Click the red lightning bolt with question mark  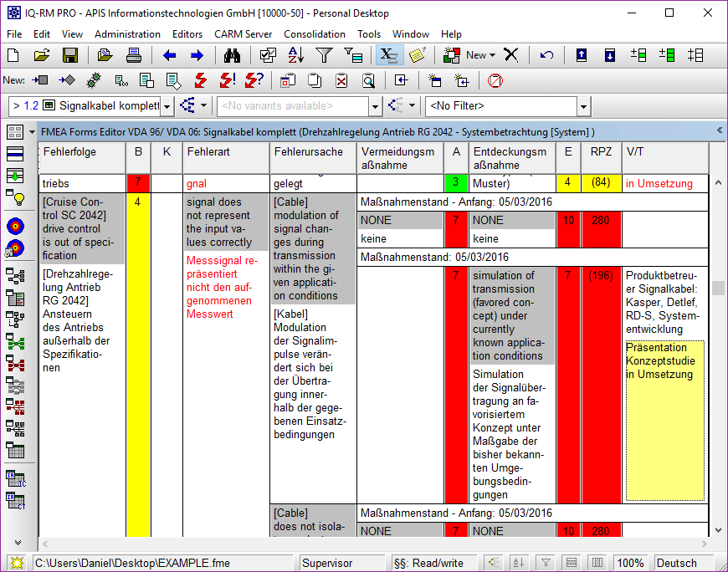pyautogui.click(x=255, y=81)
